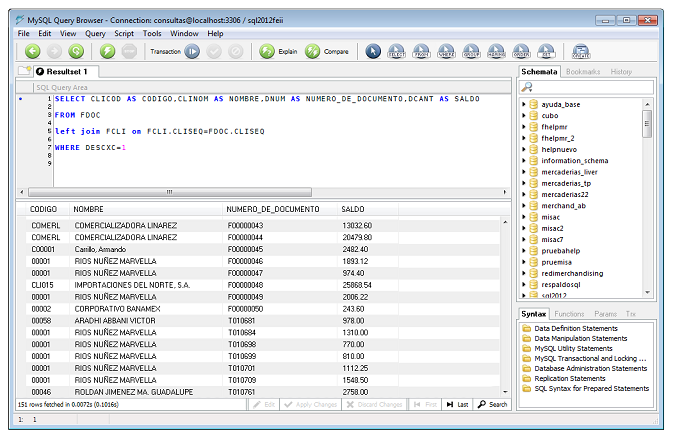This screenshot has height=440, width=676.
Task: Switch to the History tab
Action: [621, 72]
